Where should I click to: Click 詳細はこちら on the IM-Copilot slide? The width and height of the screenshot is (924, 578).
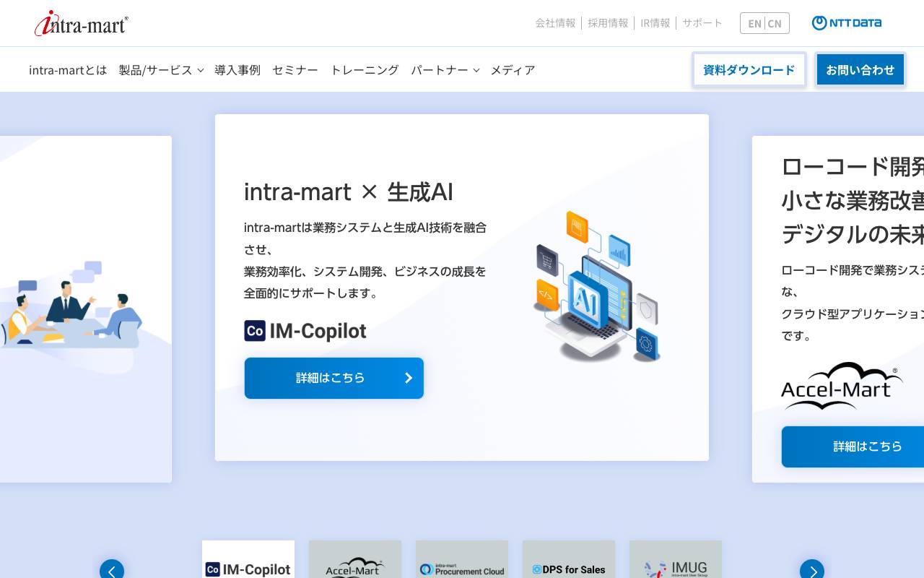point(334,378)
